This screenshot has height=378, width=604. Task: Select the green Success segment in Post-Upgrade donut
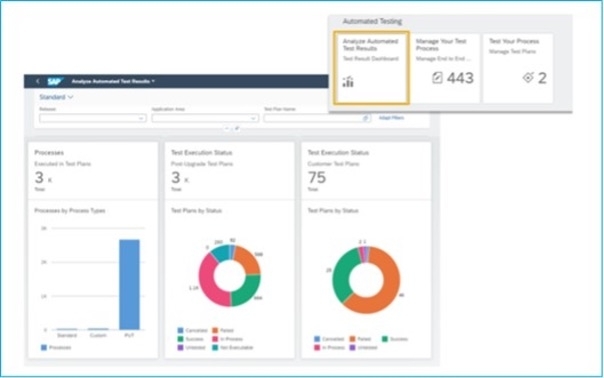pyautogui.click(x=248, y=291)
